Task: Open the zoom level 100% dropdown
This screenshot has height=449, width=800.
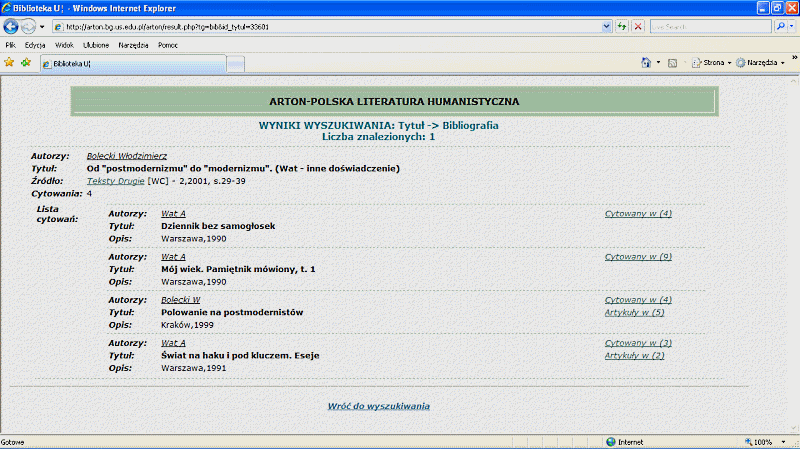Action: (780, 442)
